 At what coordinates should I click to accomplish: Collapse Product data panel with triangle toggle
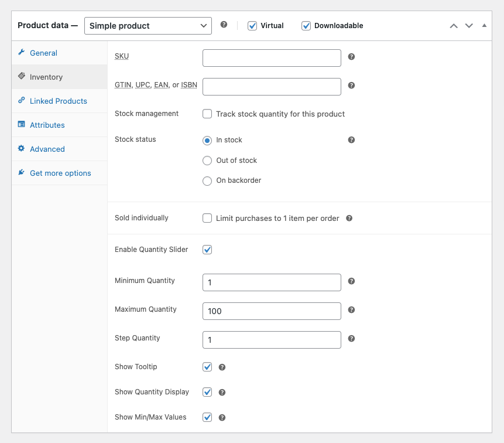click(484, 26)
